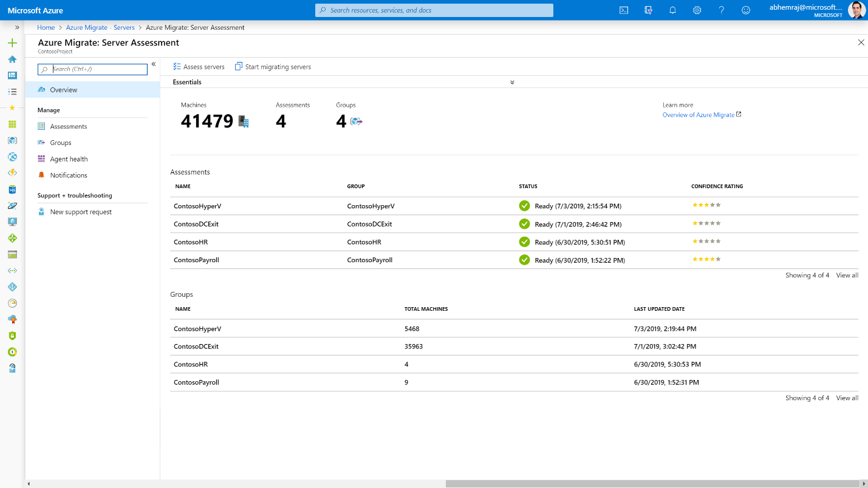Open Home icon in left sidebar
This screenshot has width=868, height=488.
click(12, 59)
